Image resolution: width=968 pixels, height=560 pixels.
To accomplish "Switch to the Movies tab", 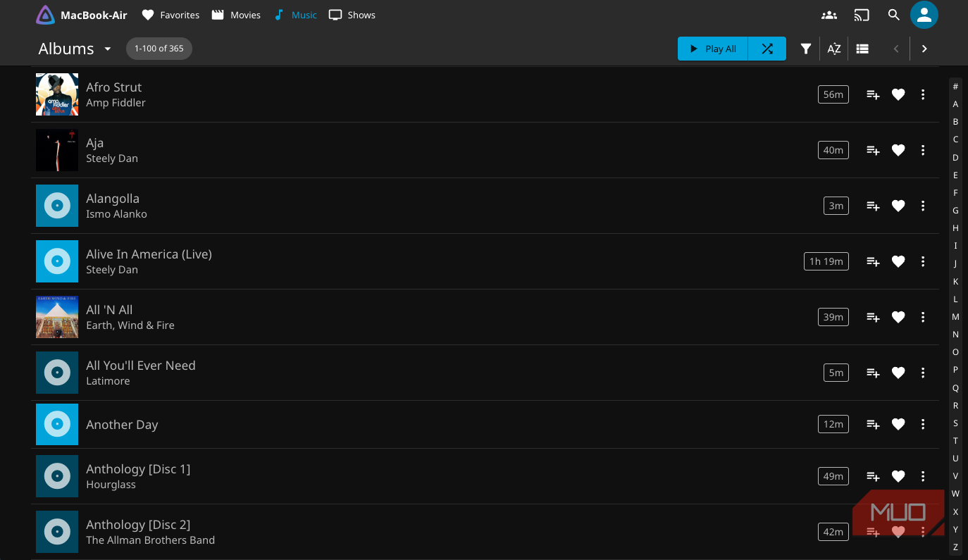I will pos(236,15).
